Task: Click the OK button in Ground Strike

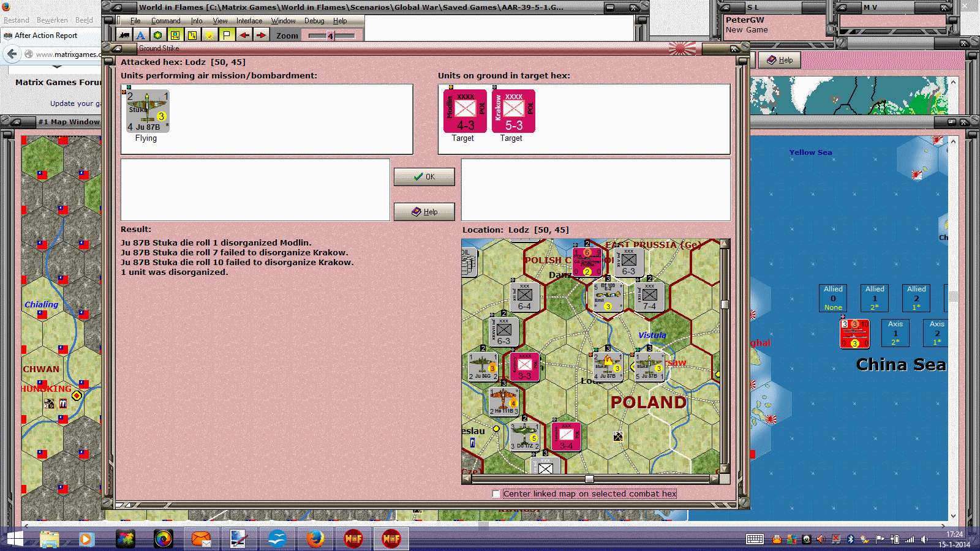Action: (x=424, y=177)
